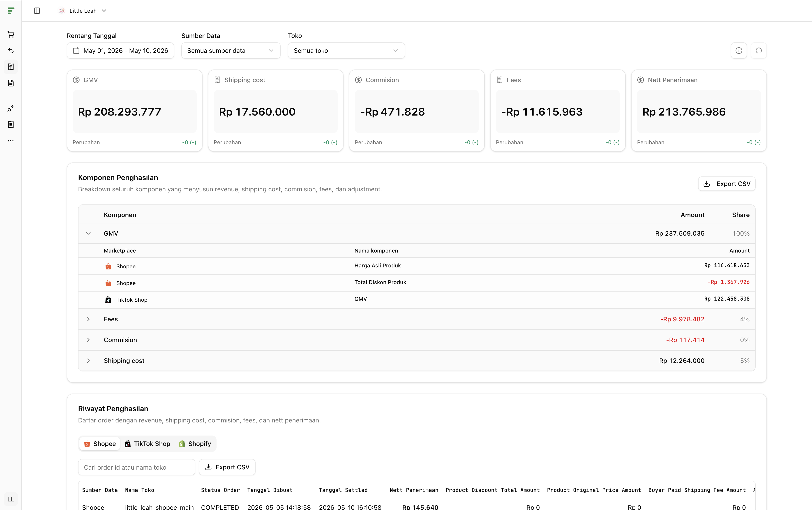Viewport: 812px width, 510px height.
Task: Click the -Rp 11.615.963 fees value
Action: (542, 112)
